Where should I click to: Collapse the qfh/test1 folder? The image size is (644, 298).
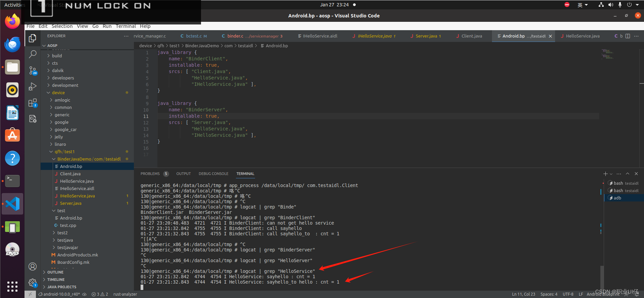64,152
